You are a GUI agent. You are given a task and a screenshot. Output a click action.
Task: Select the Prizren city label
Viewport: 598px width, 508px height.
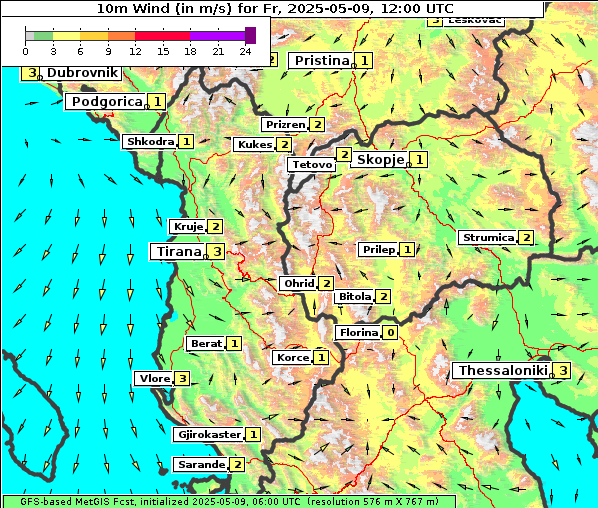click(286, 125)
